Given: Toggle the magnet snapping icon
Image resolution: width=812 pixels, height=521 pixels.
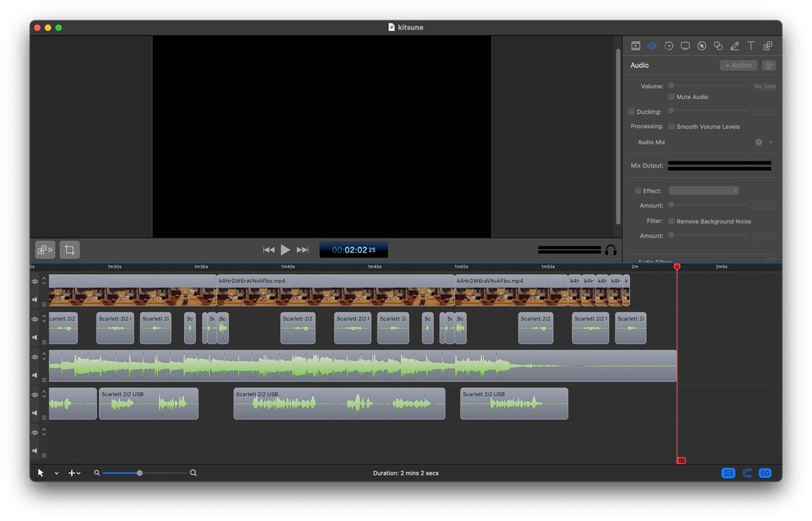Looking at the screenshot, I should 747,473.
